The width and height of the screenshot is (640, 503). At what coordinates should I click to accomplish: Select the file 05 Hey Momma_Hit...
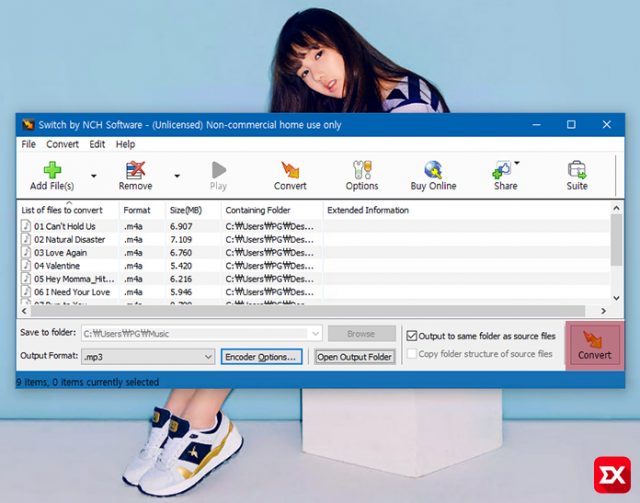(x=74, y=279)
